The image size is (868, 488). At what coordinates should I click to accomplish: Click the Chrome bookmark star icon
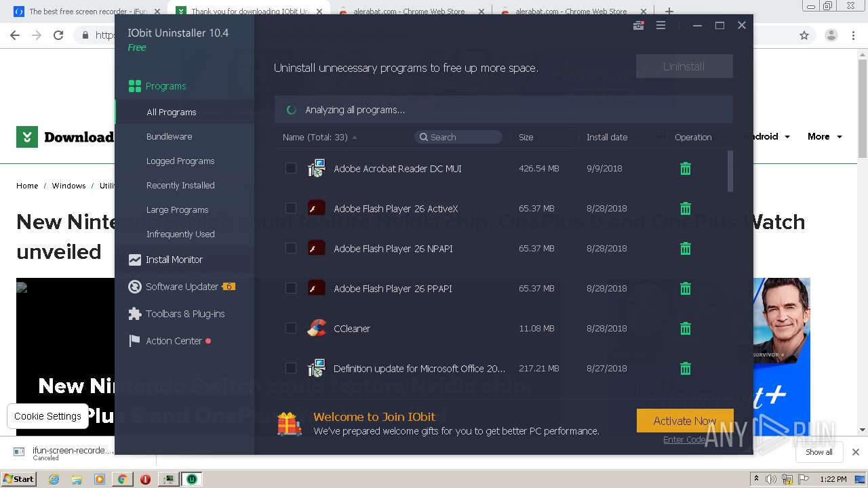tap(804, 35)
